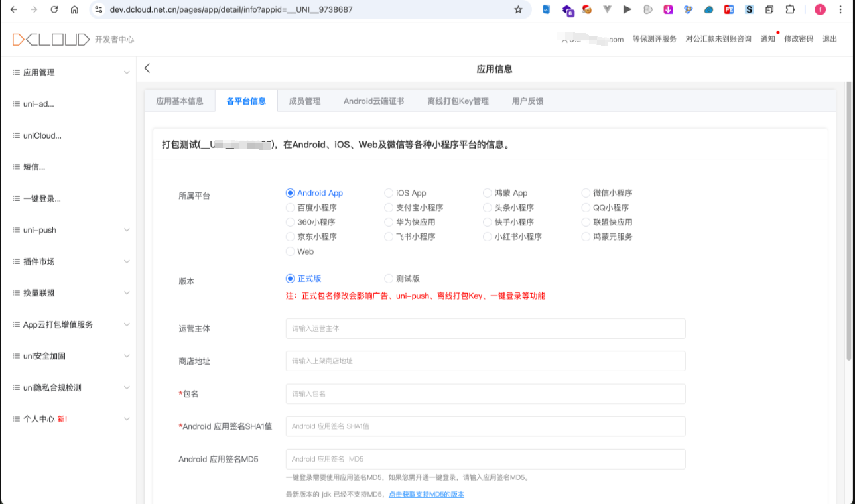This screenshot has width=855, height=504.
Task: Open the 成员管理 tab
Action: [305, 101]
